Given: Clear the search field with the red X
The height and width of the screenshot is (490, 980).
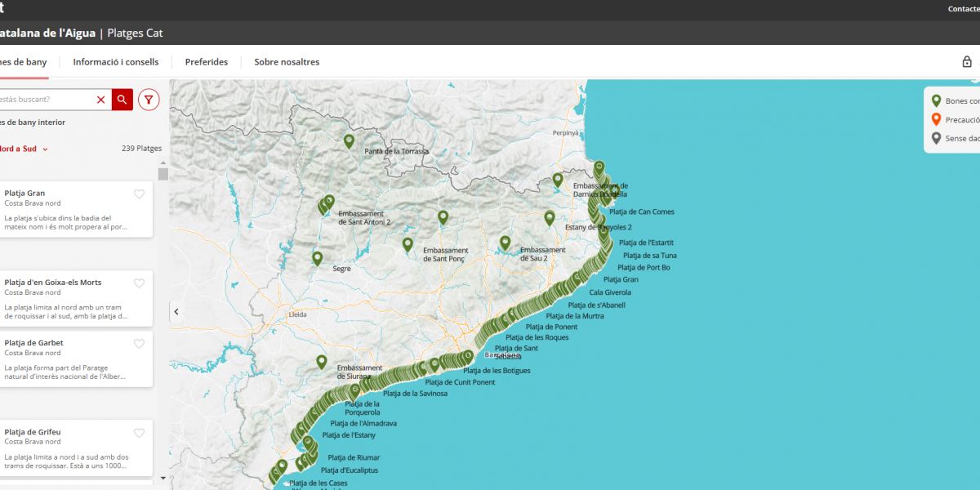Looking at the screenshot, I should coord(101,100).
